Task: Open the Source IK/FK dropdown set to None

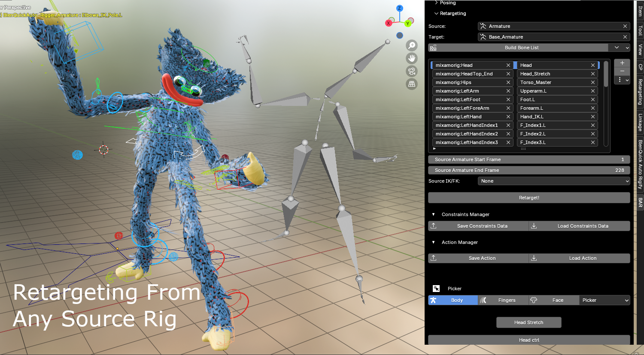Action: pos(553,181)
